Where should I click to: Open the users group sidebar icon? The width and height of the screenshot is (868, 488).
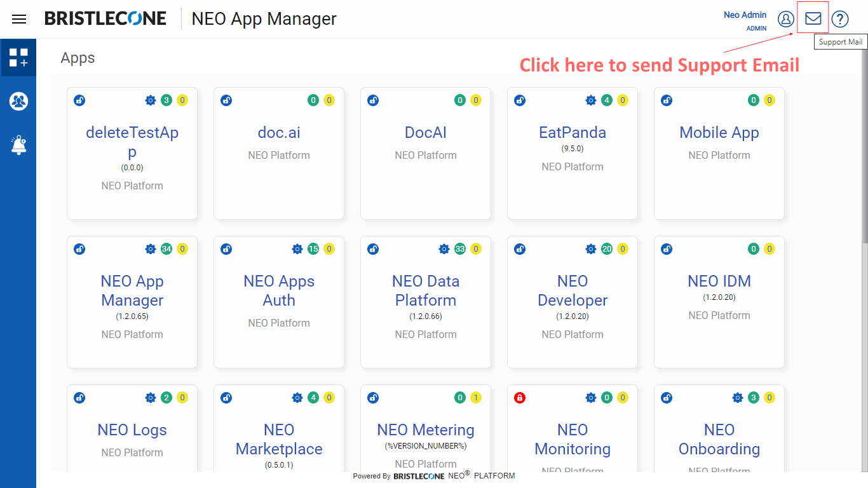tap(18, 101)
